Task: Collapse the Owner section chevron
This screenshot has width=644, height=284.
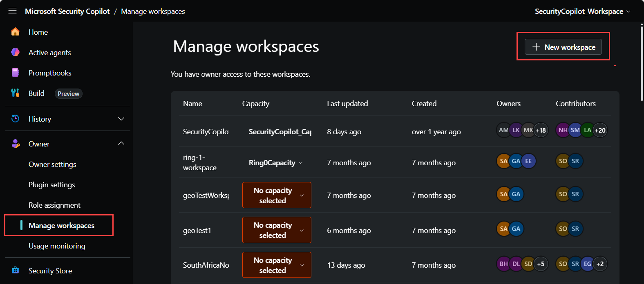Action: coord(121,144)
